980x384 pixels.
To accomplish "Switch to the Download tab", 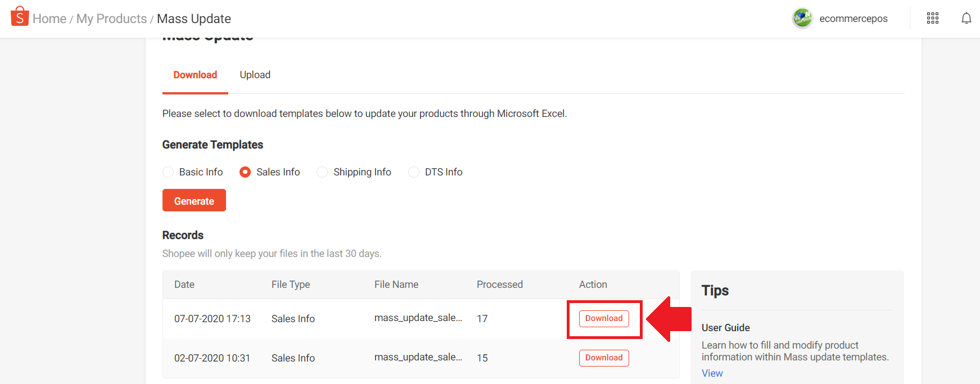I will click(x=195, y=75).
